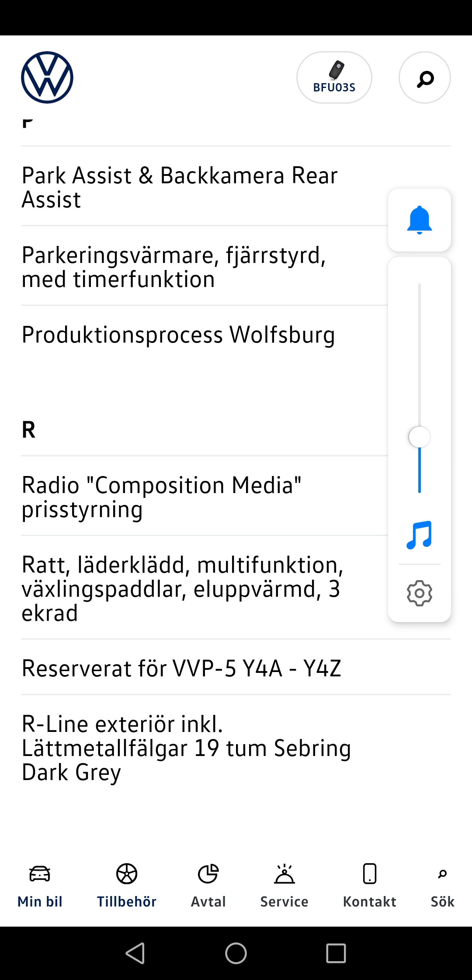Screen dimensions: 472x980
Task: Open the BFU03S car key selector
Action: 334,77
